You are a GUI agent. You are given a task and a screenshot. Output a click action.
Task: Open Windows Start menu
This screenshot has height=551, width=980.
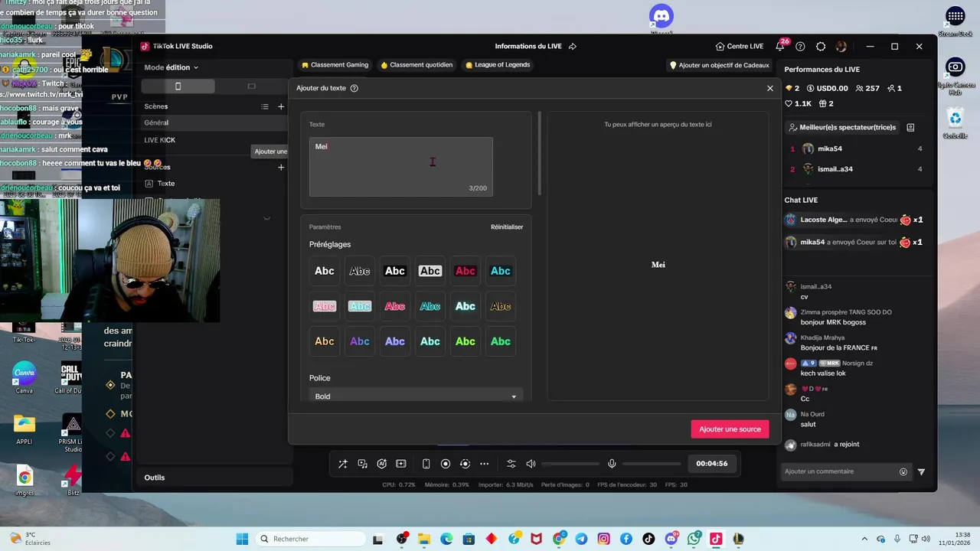tap(242, 539)
